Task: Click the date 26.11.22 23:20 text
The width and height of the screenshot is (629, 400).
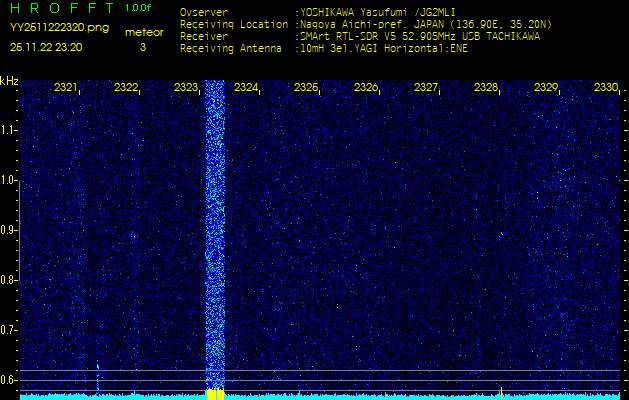Action: [46, 47]
